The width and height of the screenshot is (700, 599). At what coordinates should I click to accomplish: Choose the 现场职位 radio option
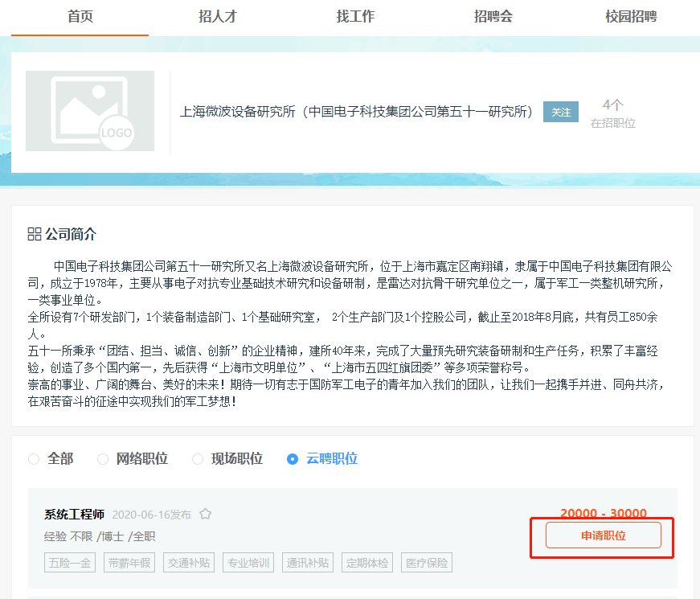pyautogui.click(x=198, y=459)
